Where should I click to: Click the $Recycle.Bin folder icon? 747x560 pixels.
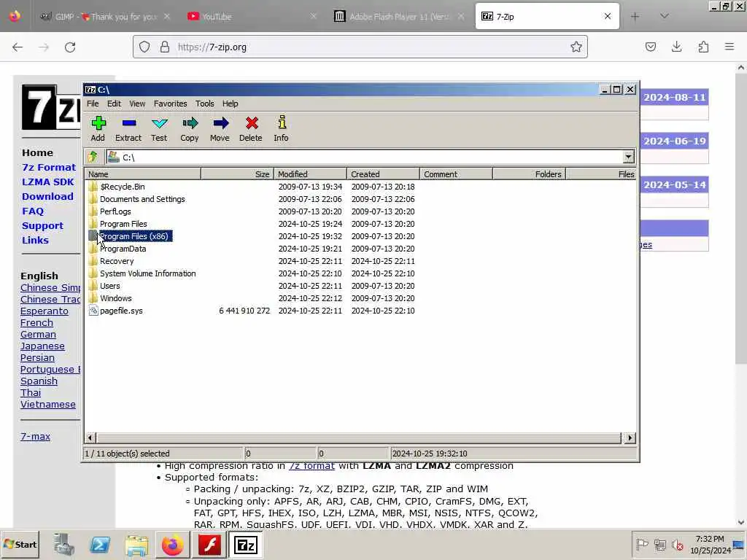pos(93,187)
